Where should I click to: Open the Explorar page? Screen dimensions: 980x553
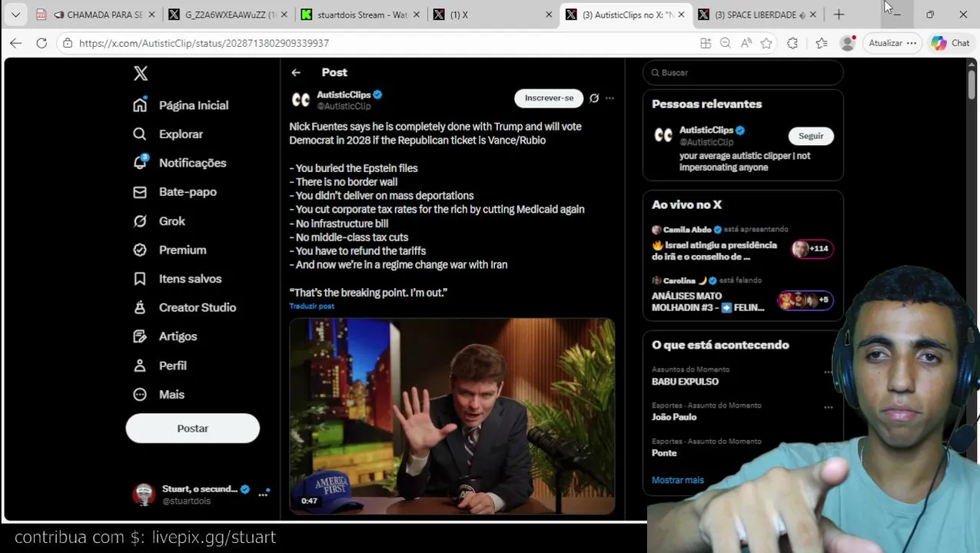(x=168, y=134)
